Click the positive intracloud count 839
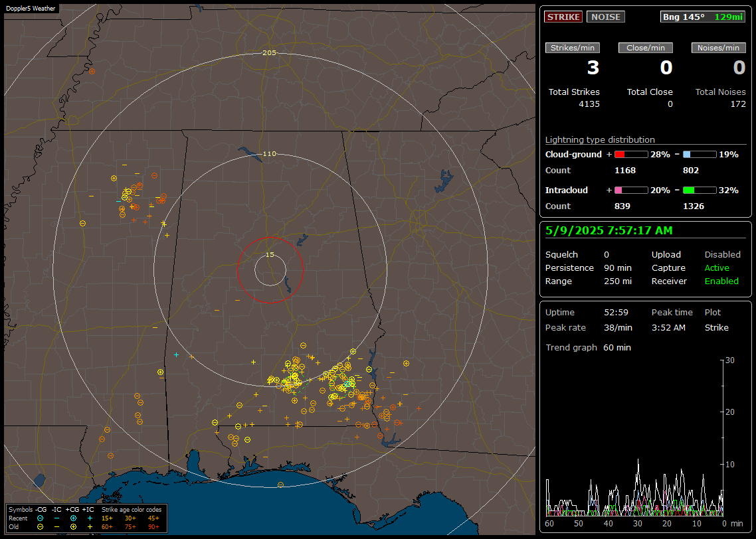This screenshot has height=539, width=756. (x=622, y=206)
